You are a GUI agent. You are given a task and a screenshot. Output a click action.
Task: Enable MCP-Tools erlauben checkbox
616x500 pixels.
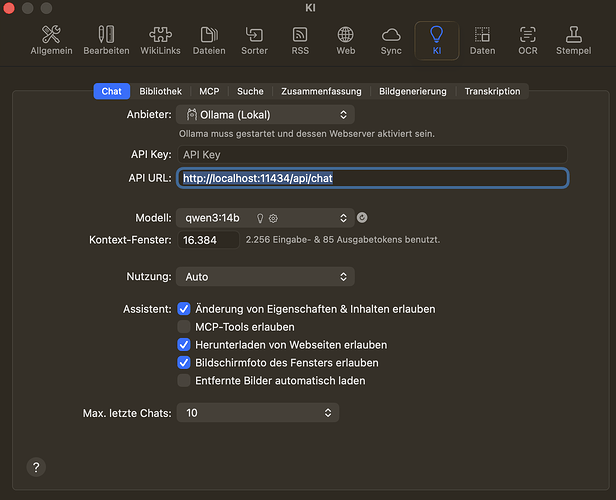tap(184, 327)
